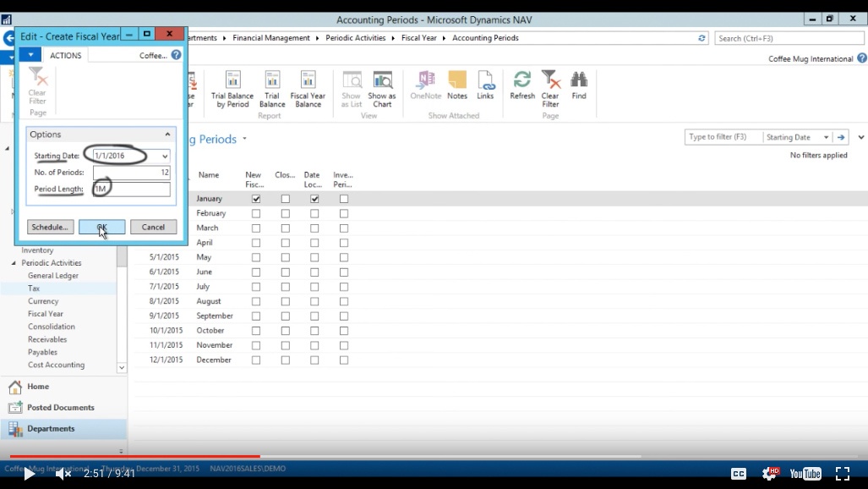Click the Schedule... button

[x=50, y=228]
